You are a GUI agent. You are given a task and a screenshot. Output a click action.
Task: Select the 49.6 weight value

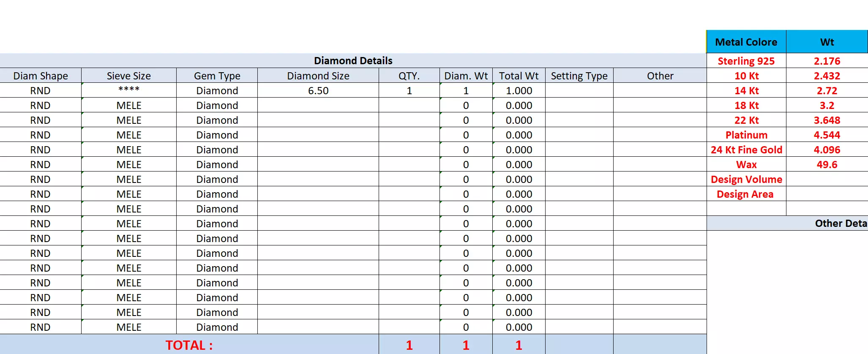coord(827,164)
